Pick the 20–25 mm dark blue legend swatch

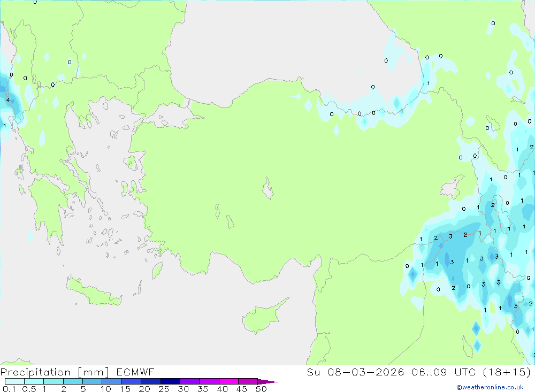coord(151,381)
